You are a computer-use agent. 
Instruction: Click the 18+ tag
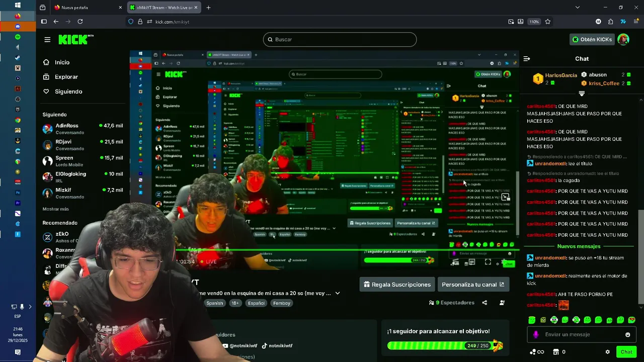(x=235, y=303)
